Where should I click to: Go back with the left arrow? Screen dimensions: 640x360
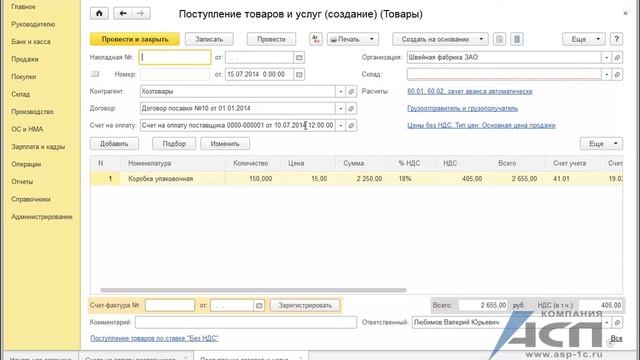123,13
